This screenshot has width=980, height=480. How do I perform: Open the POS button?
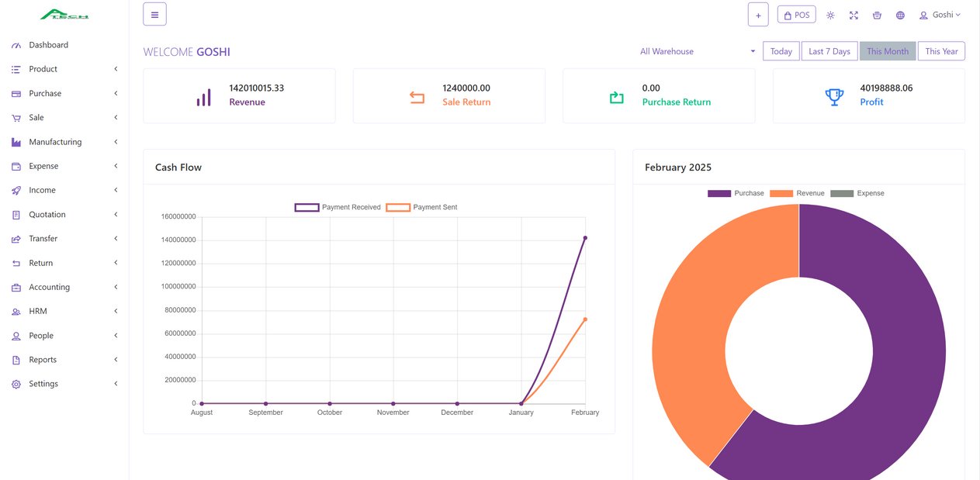[x=796, y=15]
